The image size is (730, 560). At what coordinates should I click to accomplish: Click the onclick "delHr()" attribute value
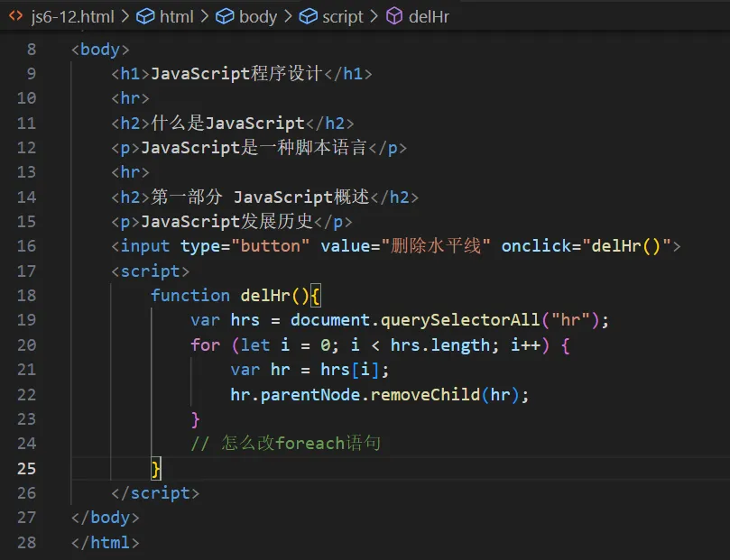626,246
